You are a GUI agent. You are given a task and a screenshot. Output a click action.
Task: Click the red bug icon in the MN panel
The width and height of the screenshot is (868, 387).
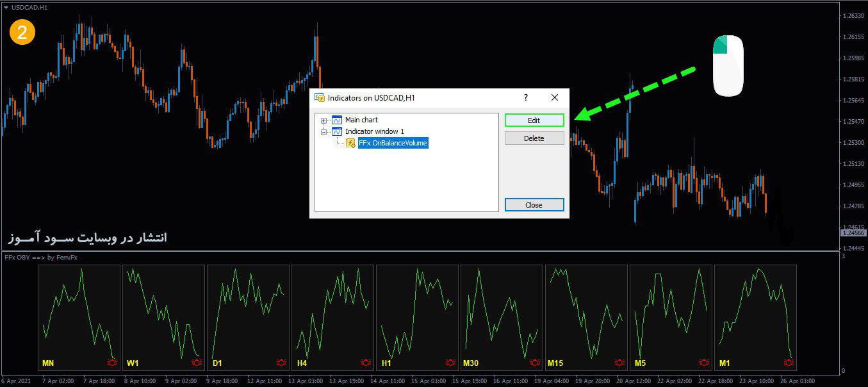click(x=112, y=363)
